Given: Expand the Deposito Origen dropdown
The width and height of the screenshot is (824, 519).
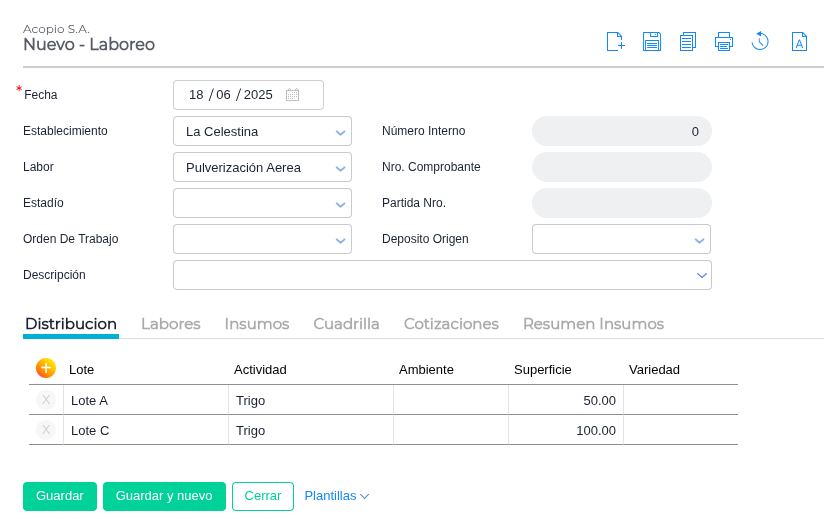Looking at the screenshot, I should [699, 240].
